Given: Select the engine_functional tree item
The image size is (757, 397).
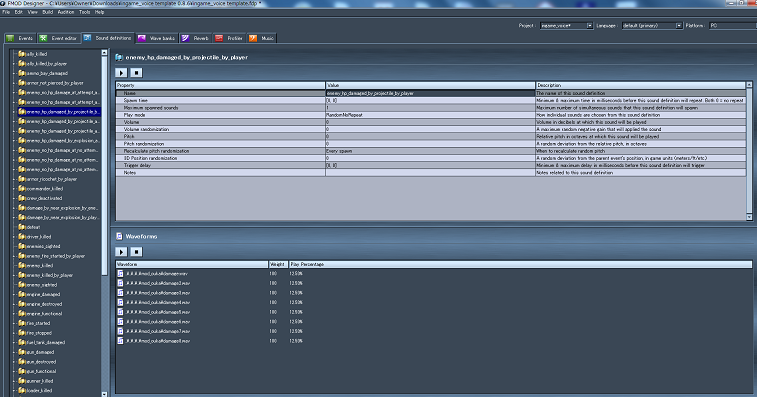Looking at the screenshot, I should click(44, 313).
